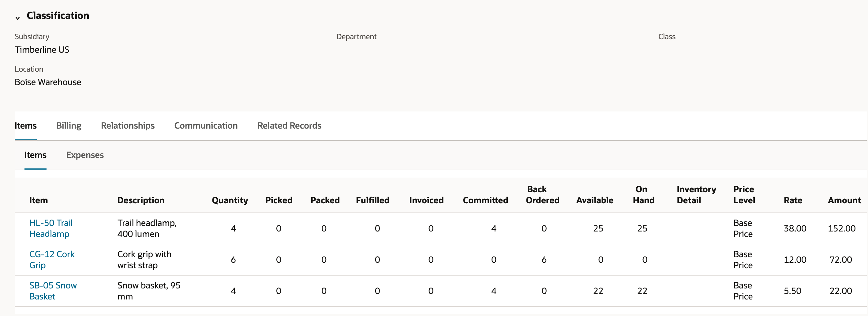Click the Classification section heading
Viewport: 868px width, 316px height.
pyautogui.click(x=58, y=16)
